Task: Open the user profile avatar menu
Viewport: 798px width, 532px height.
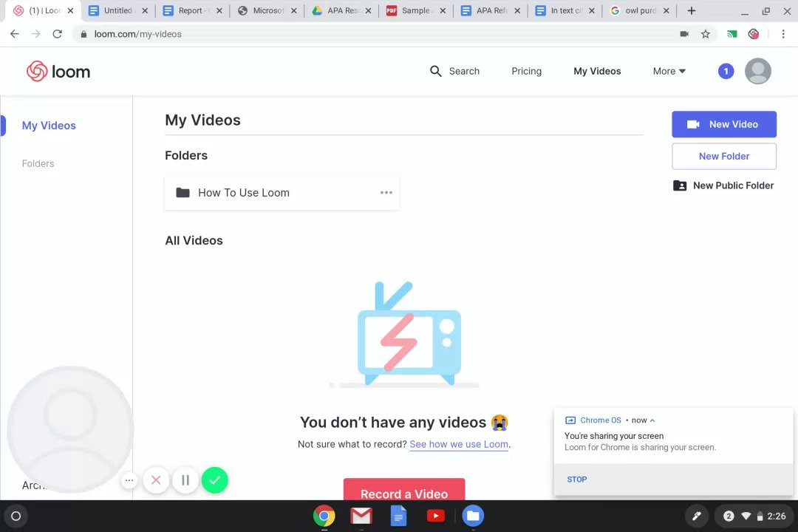Action: [x=758, y=71]
